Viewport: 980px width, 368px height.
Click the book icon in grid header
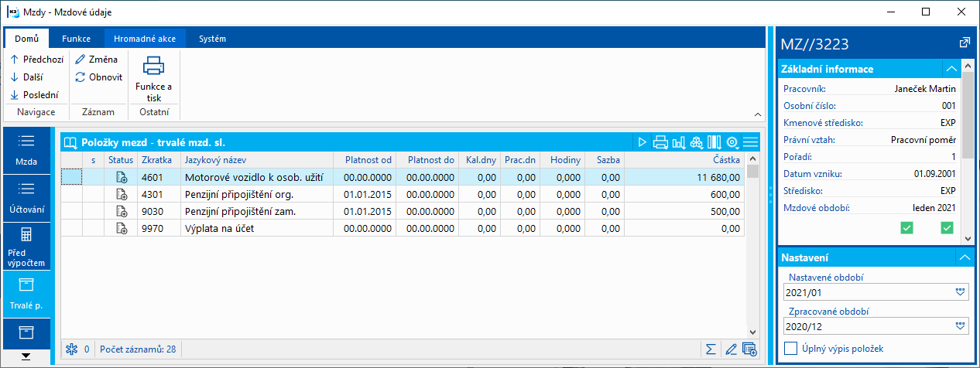[71, 142]
